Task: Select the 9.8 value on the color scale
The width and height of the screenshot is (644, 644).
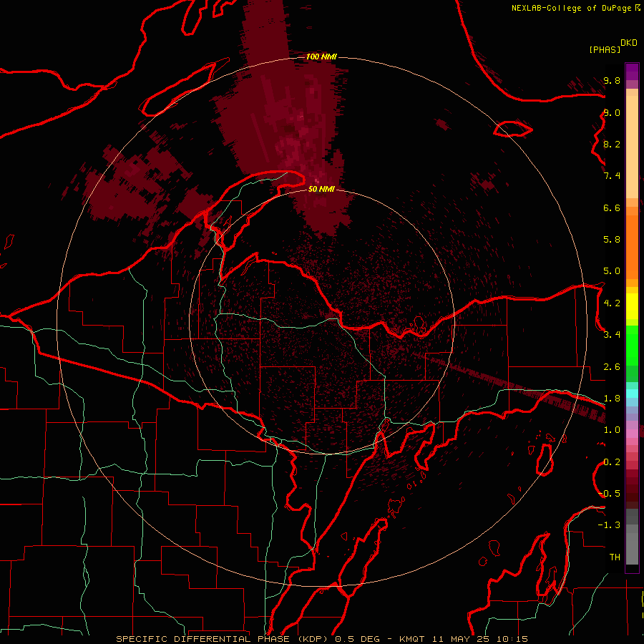Action: click(x=612, y=80)
